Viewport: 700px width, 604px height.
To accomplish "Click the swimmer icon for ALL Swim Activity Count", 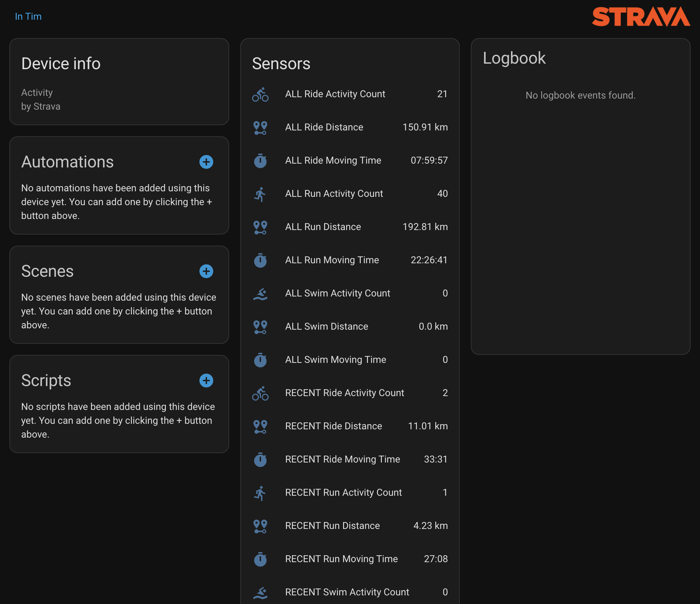I will pos(260,293).
